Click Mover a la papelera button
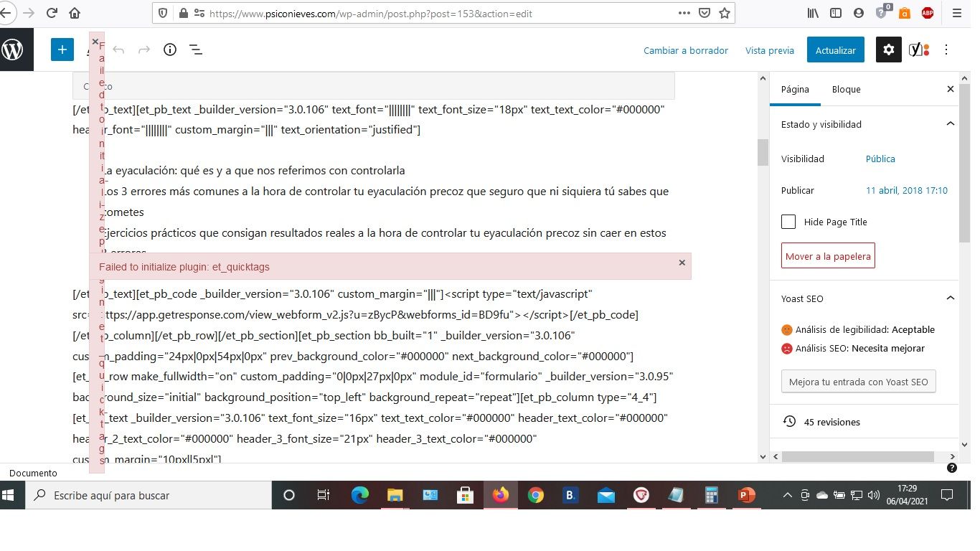The height and width of the screenshot is (551, 980). click(828, 256)
